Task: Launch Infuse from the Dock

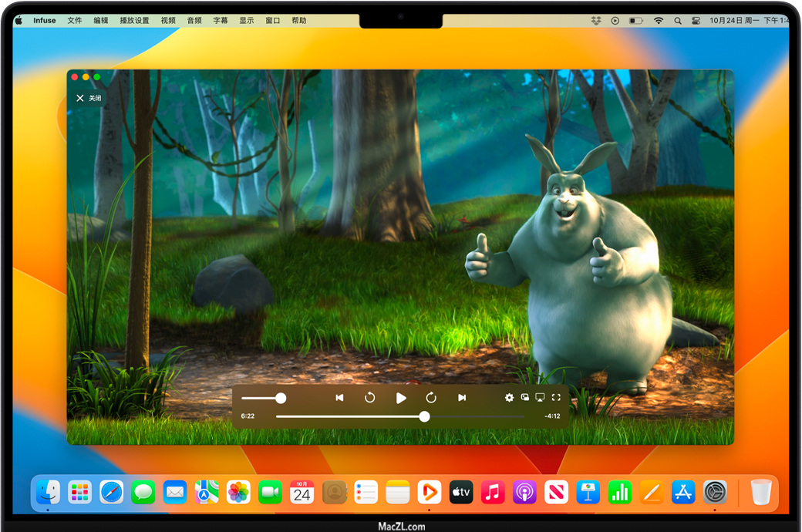Action: click(429, 492)
